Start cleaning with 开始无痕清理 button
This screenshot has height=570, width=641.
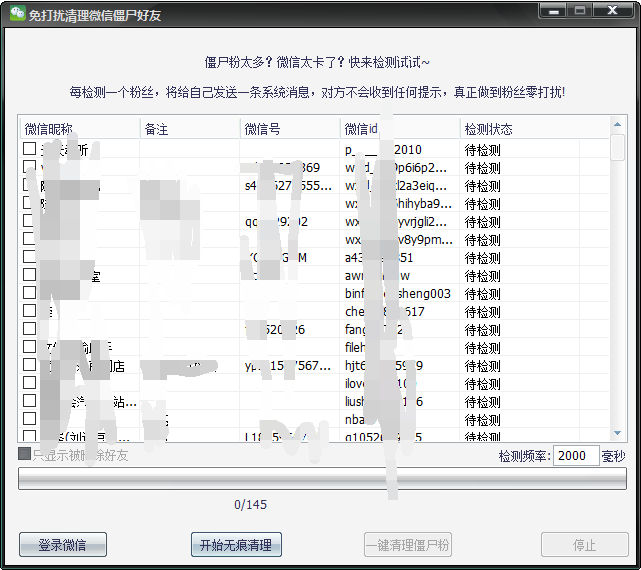point(236,545)
